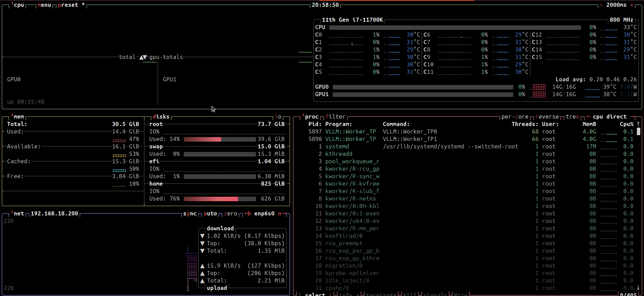Click signals in the proc footer
The image size is (644, 296).
click(x=435, y=294)
